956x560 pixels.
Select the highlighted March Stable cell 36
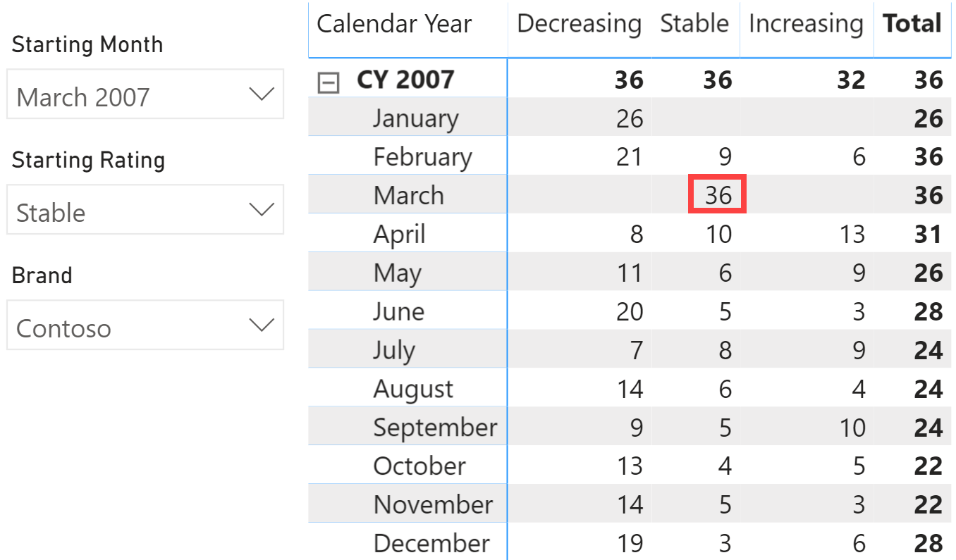[717, 194]
